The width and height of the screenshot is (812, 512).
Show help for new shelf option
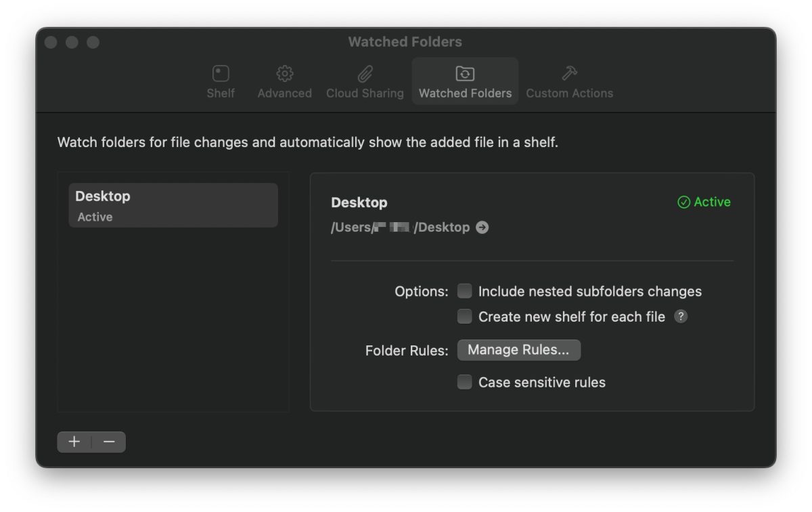tap(681, 316)
